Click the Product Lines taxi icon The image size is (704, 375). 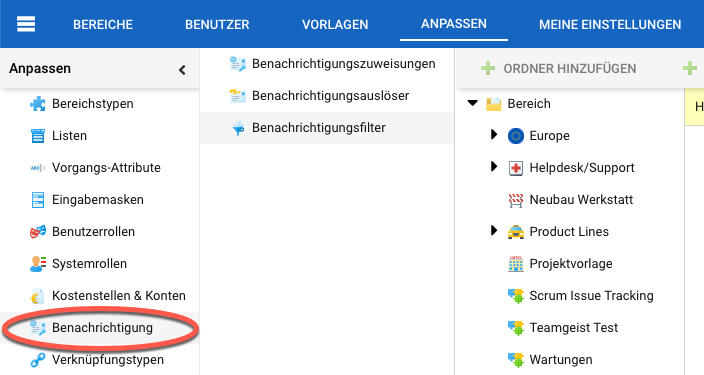tap(516, 232)
